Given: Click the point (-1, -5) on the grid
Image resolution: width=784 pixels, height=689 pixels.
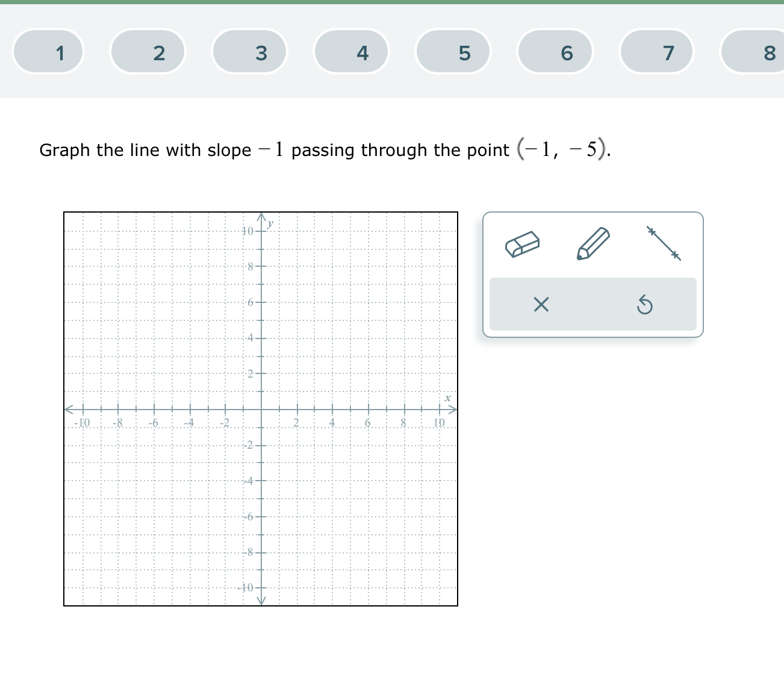Looking at the screenshot, I should pyautogui.click(x=243, y=499).
